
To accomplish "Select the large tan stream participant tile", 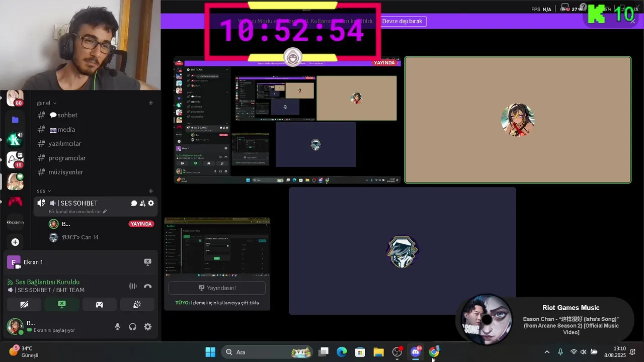I will pyautogui.click(x=518, y=120).
